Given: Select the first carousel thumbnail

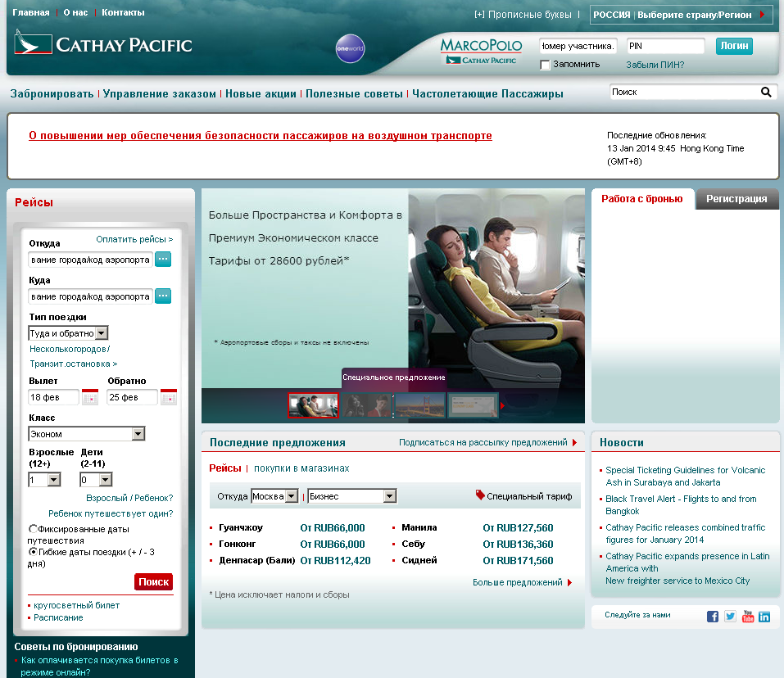Looking at the screenshot, I should point(313,405).
